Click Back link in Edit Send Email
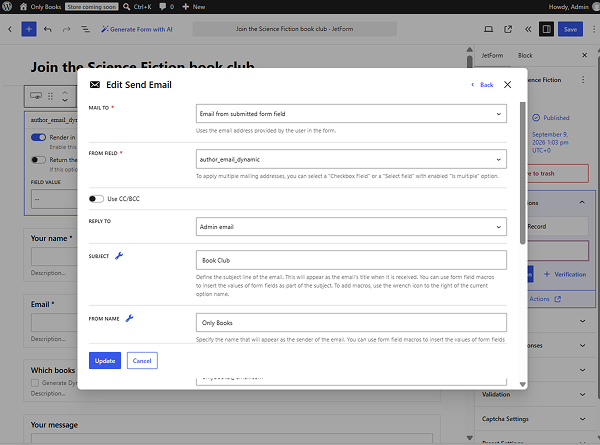The width and height of the screenshot is (600, 445). click(x=482, y=85)
